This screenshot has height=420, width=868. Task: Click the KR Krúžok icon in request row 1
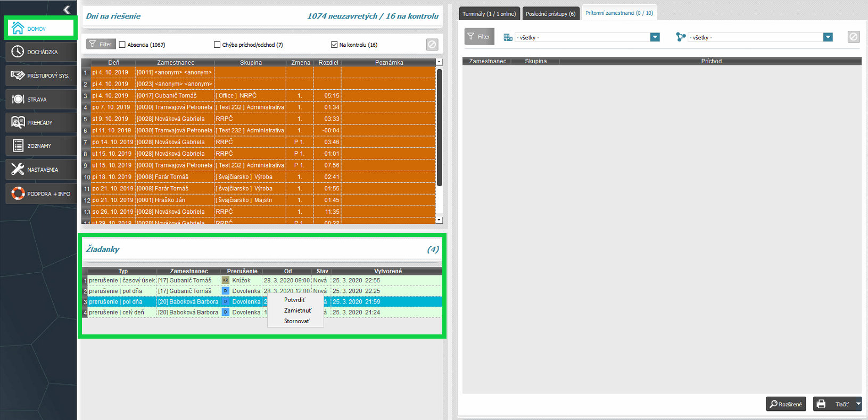226,280
